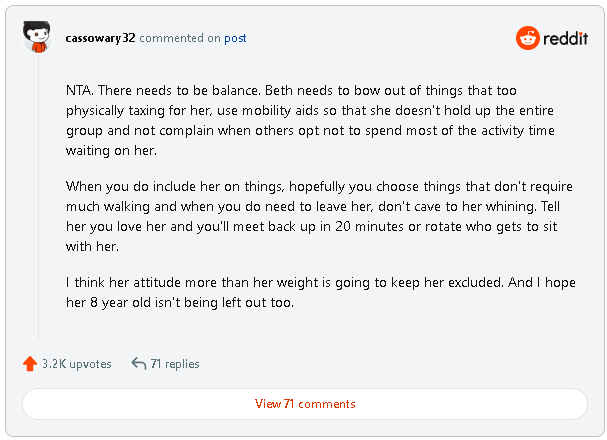Screen dimensions: 607x440
Task: Click the "commented on" text
Action: 180,38
